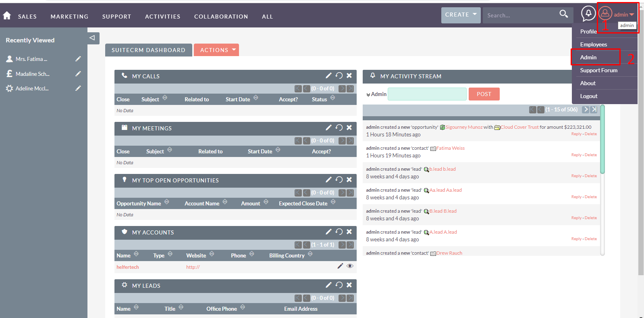Select the SuiteCRM Dashboard tab
Viewport: 644px width, 318px height.
(x=148, y=50)
